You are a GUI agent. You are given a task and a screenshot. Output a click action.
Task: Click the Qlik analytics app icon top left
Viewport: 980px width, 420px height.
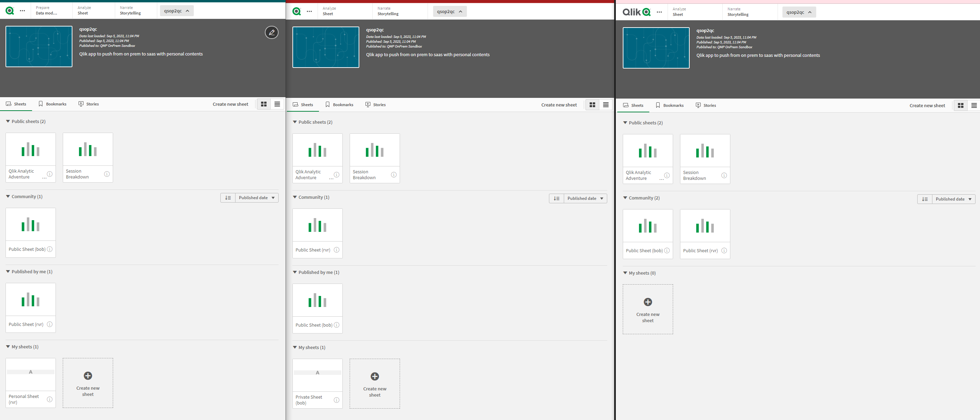coord(9,11)
